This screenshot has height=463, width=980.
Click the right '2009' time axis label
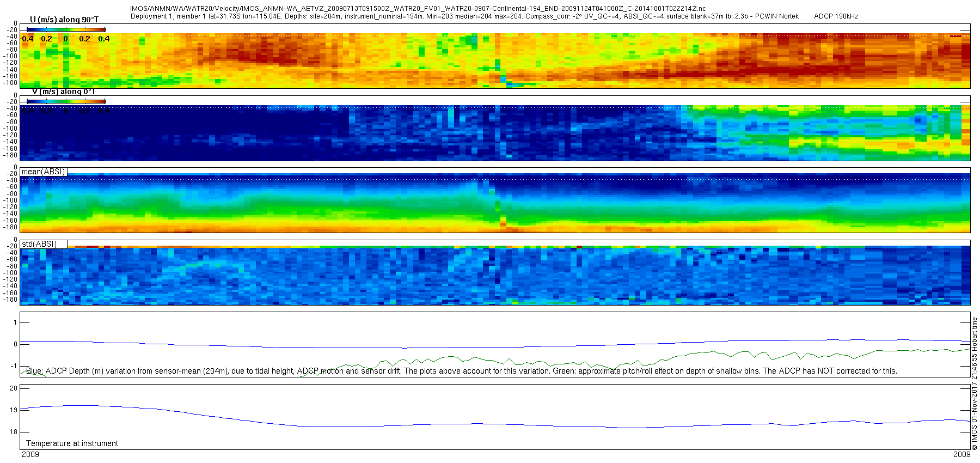(x=961, y=454)
